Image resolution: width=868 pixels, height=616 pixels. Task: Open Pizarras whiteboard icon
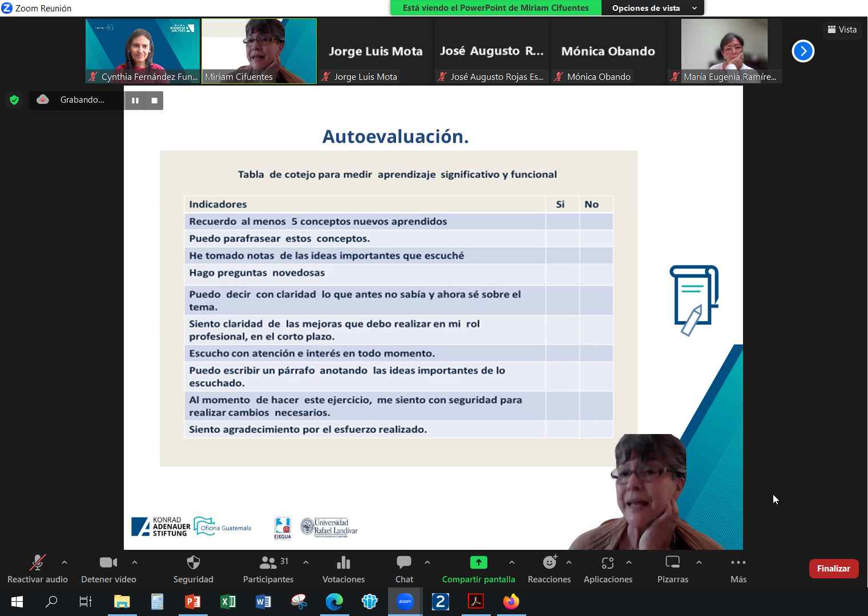click(x=672, y=563)
